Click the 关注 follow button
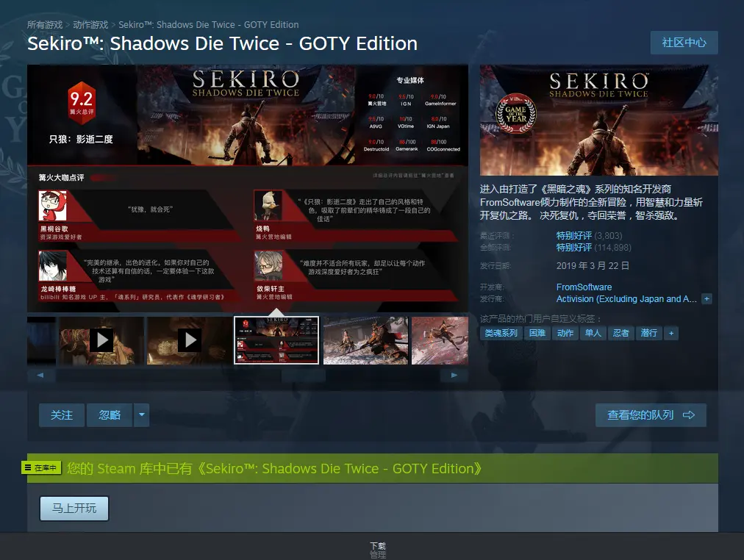 [62, 415]
